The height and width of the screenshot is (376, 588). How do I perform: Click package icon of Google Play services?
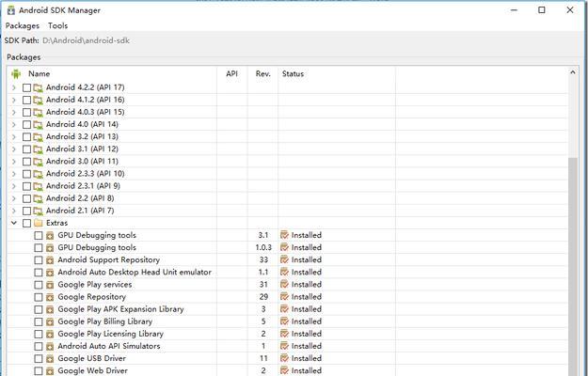[x=50, y=285]
